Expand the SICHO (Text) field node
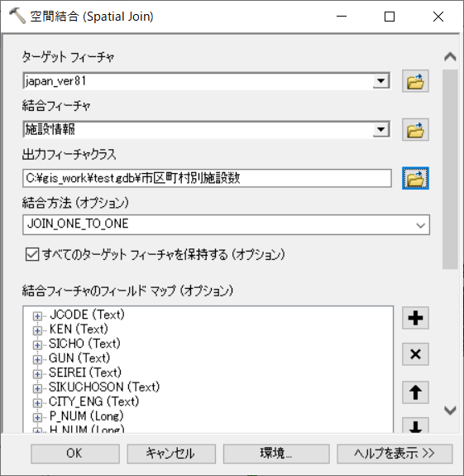 click(x=37, y=345)
